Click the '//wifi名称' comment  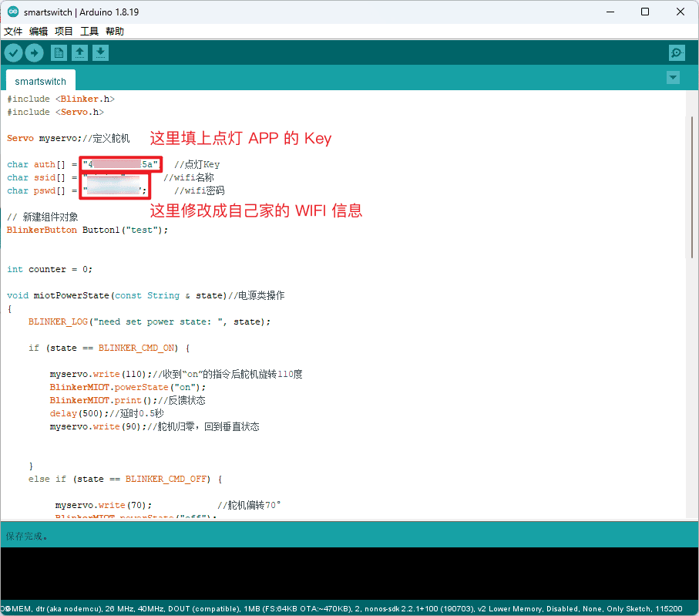coord(189,177)
